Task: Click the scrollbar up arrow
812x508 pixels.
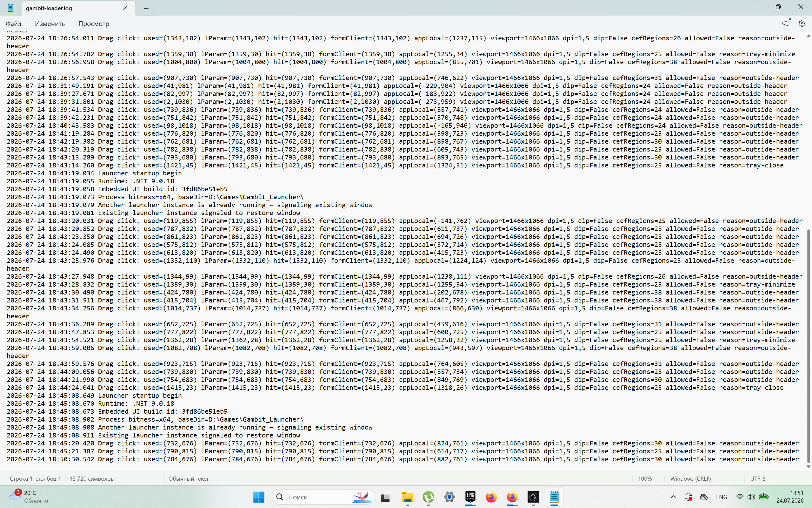Action: 808,36
